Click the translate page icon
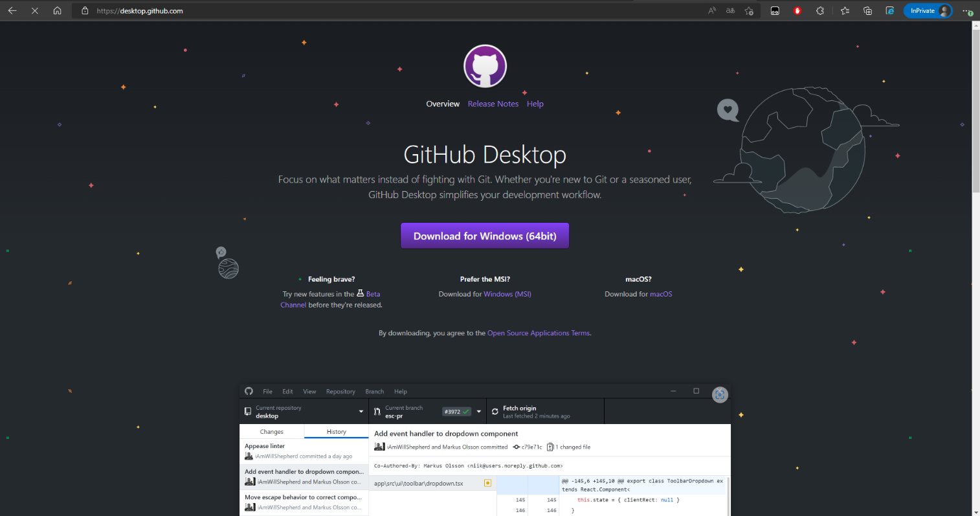This screenshot has width=980, height=516. [730, 11]
